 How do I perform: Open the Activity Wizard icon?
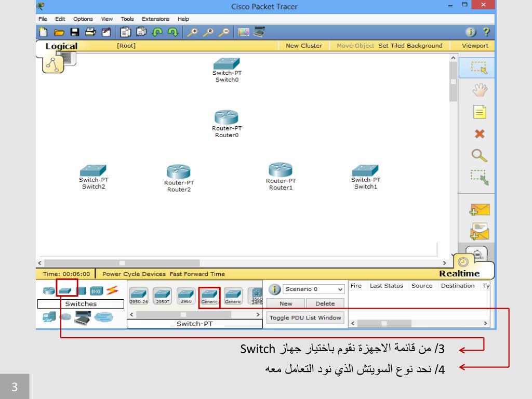(x=106, y=32)
